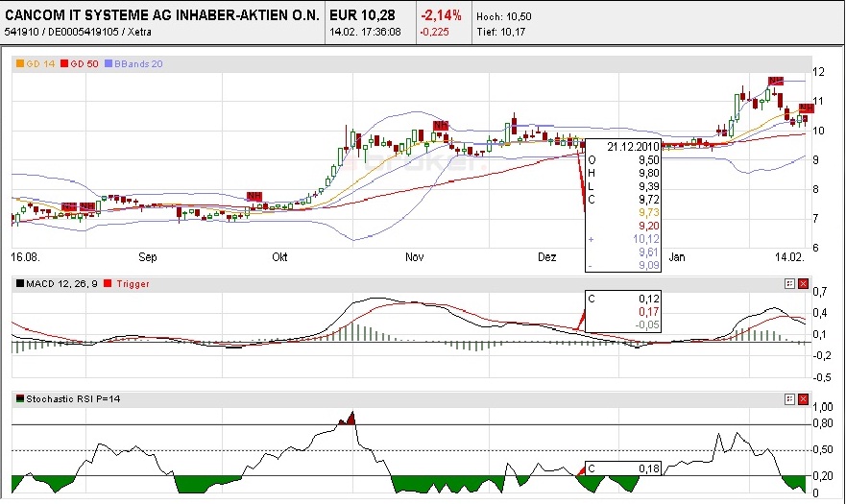
Task: Click the 16.08. start date label
Action: tap(25, 257)
